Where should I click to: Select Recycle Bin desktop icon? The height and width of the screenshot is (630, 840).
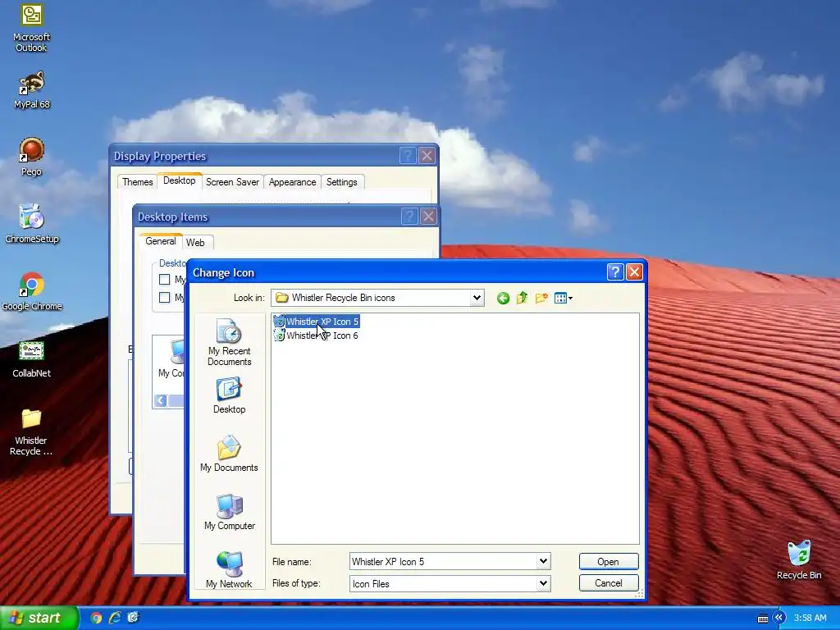(x=799, y=560)
